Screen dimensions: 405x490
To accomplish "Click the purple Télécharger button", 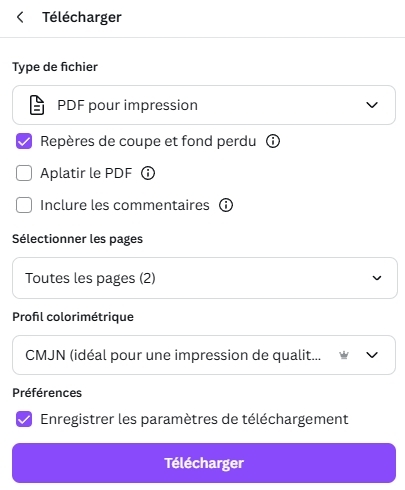I will pos(204,463).
